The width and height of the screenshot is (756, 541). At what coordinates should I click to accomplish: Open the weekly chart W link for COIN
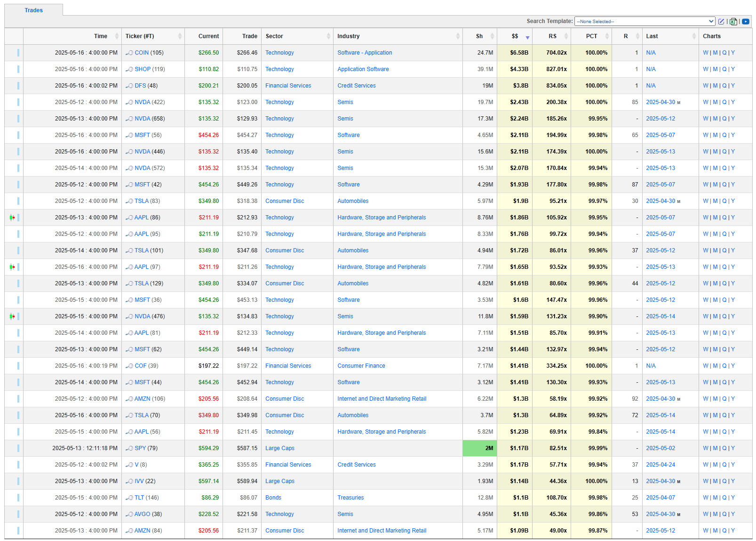pos(706,53)
